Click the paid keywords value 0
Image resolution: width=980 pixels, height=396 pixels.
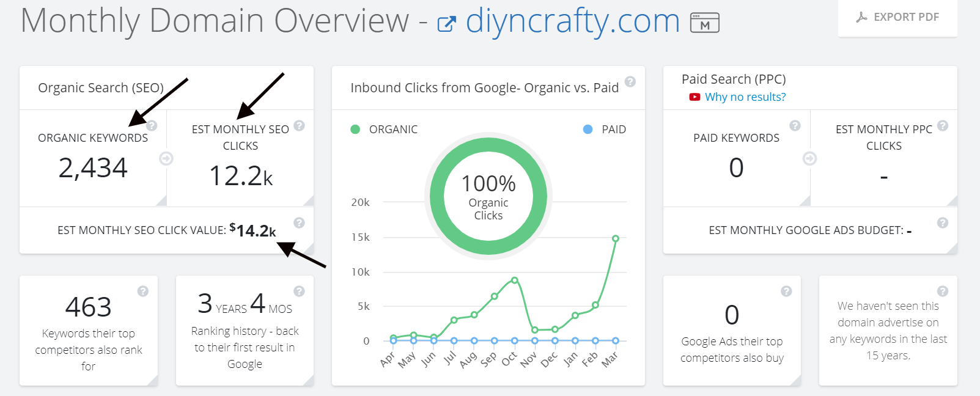tap(737, 168)
